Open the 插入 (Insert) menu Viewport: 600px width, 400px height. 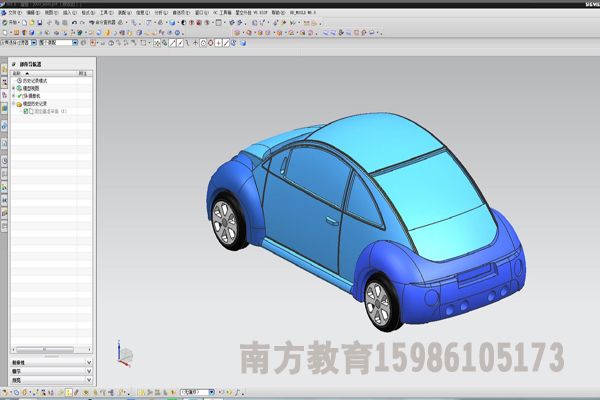point(70,13)
